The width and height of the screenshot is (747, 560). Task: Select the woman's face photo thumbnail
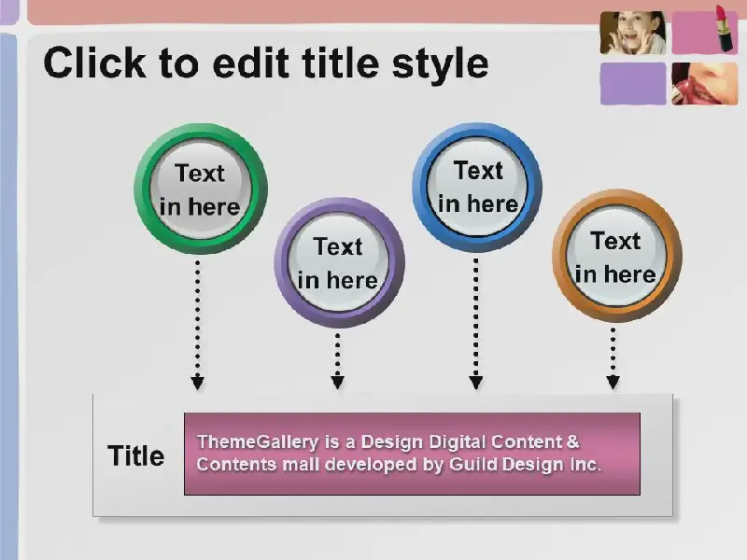pos(633,33)
